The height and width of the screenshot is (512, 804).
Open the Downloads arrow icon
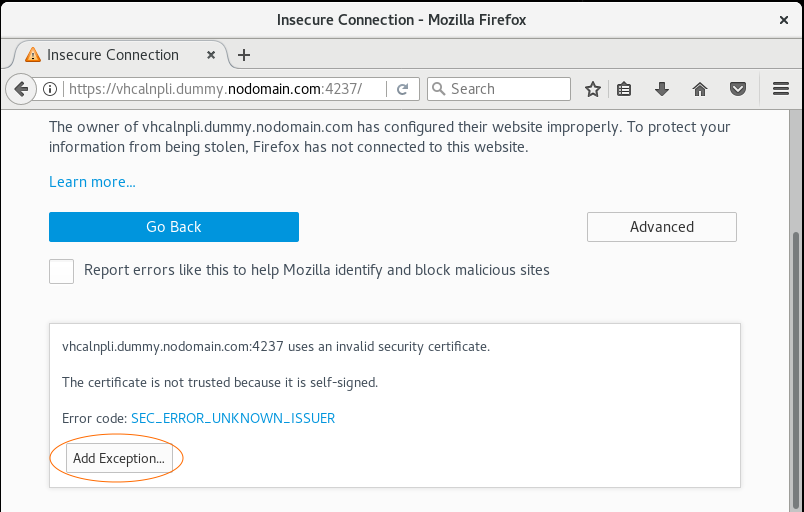(x=662, y=89)
